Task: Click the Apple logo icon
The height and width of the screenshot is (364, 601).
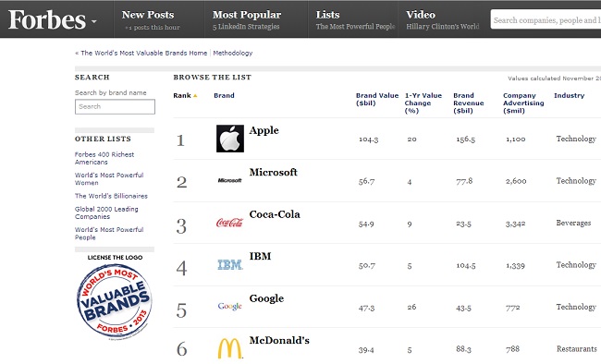Action: tap(230, 139)
